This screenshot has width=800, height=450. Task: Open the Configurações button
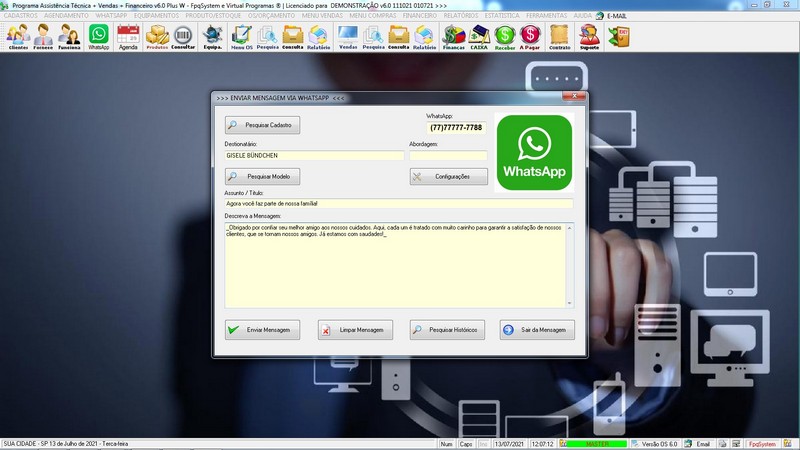[448, 177]
